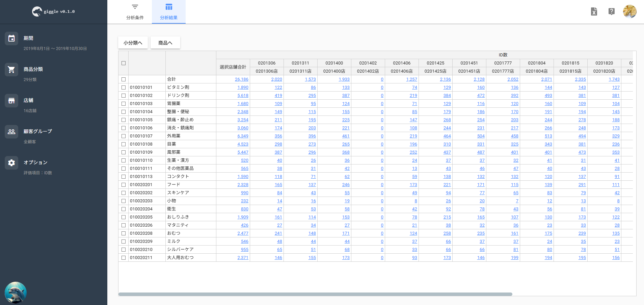Click the オプション gear icon

pos(11,163)
